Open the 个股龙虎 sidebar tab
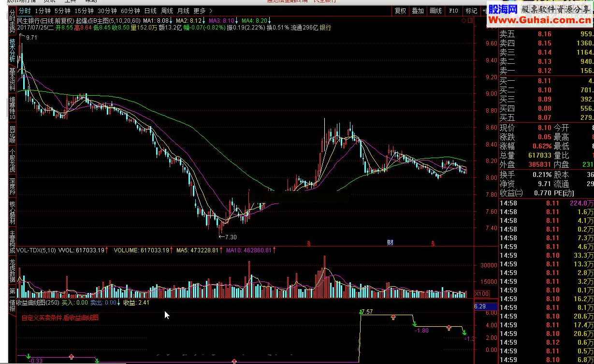594x364 pixels. [x=12, y=160]
